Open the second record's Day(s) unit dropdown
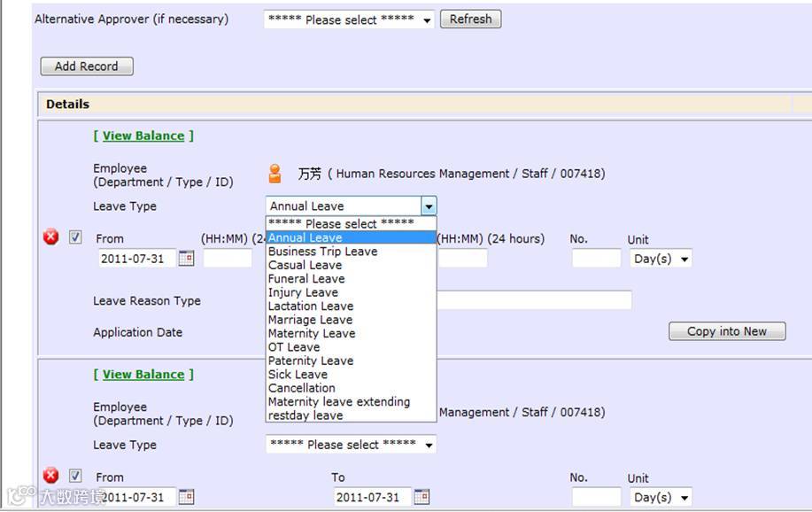The image size is (812, 512). tap(661, 498)
